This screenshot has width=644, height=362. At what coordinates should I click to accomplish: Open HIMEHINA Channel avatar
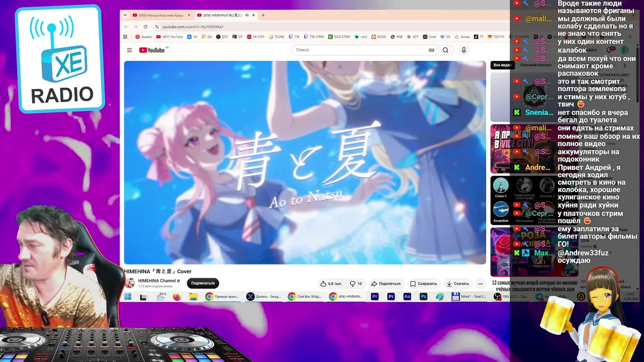pyautogui.click(x=130, y=283)
